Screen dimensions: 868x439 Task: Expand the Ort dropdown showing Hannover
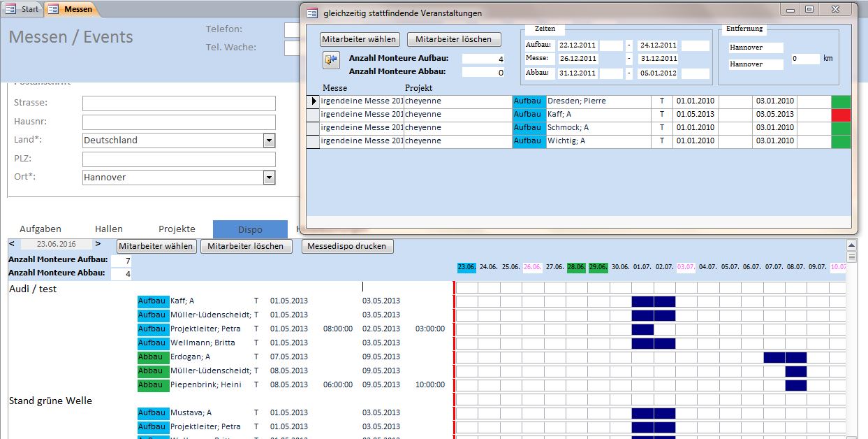269,178
